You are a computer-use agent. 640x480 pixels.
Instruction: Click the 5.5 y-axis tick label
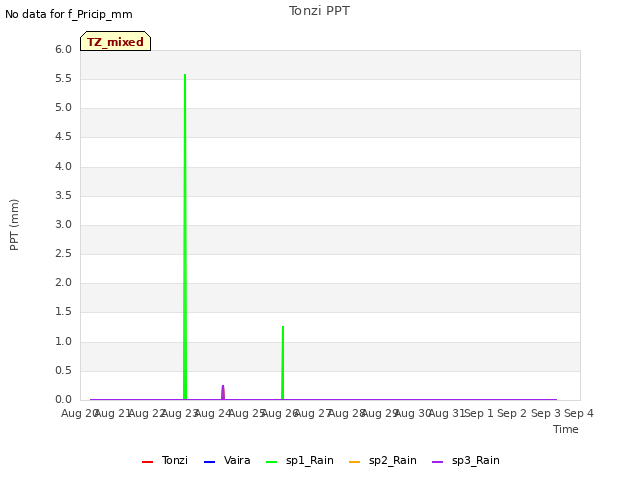63,78
